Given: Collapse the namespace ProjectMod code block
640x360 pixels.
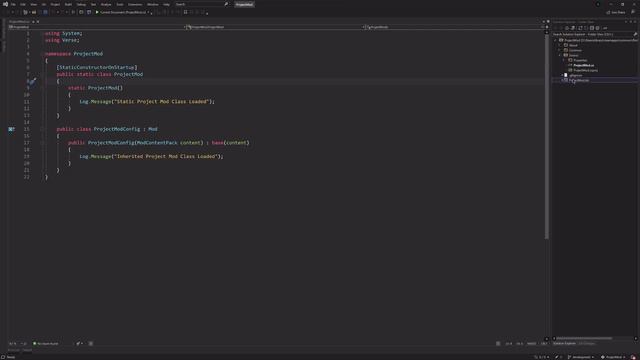Looking at the screenshot, I should [x=42, y=53].
